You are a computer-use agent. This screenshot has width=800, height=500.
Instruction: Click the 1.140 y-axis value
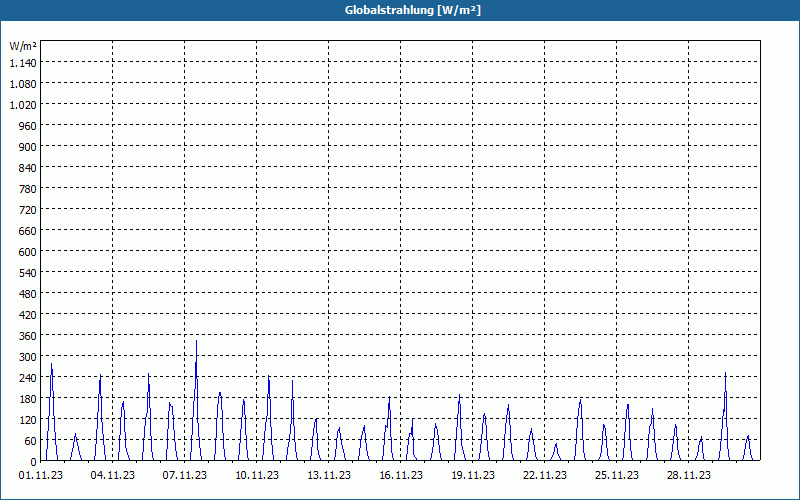[23, 63]
